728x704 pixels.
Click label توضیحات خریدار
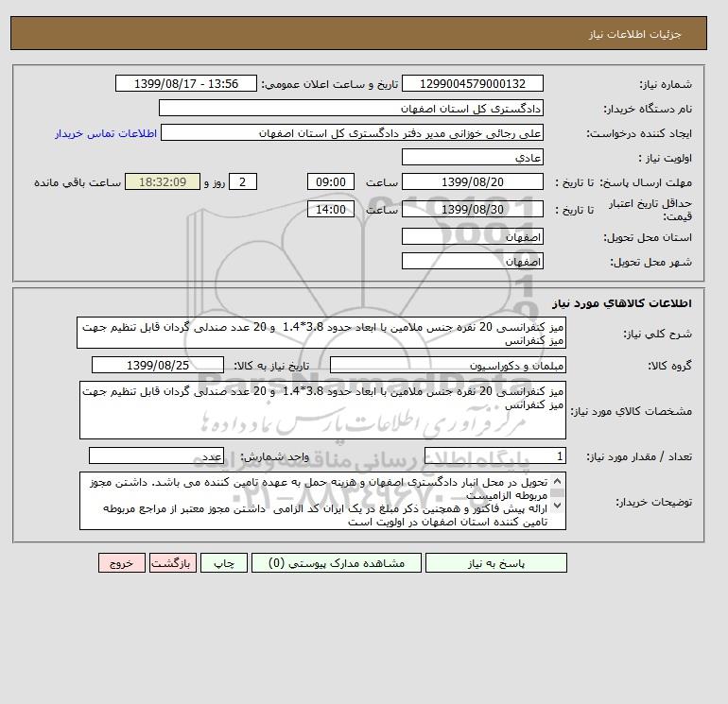654,502
